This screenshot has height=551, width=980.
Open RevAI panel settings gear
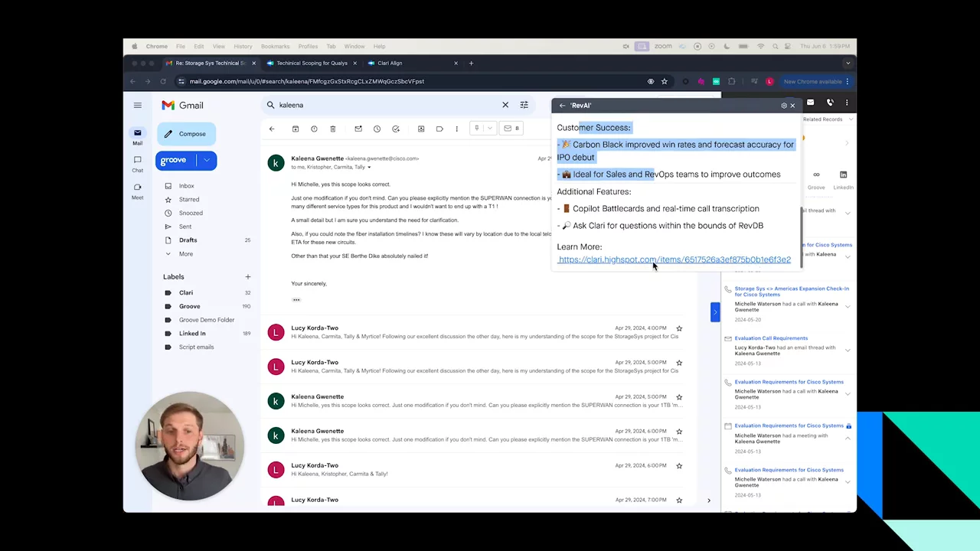(783, 106)
